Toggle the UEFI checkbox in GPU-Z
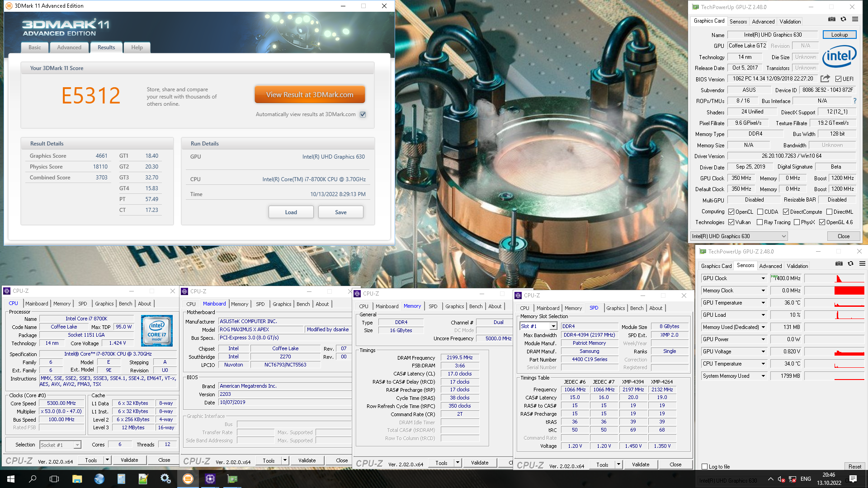 [x=838, y=79]
